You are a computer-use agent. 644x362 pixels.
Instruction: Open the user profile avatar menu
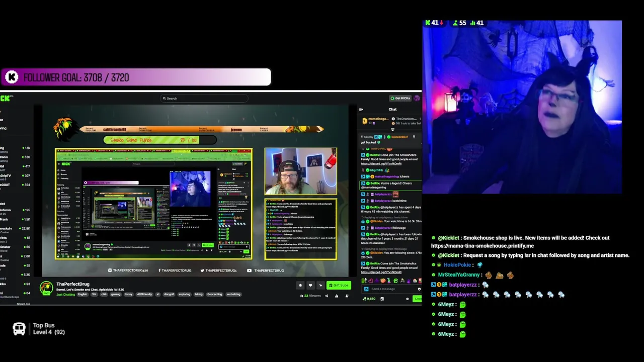coord(417,98)
